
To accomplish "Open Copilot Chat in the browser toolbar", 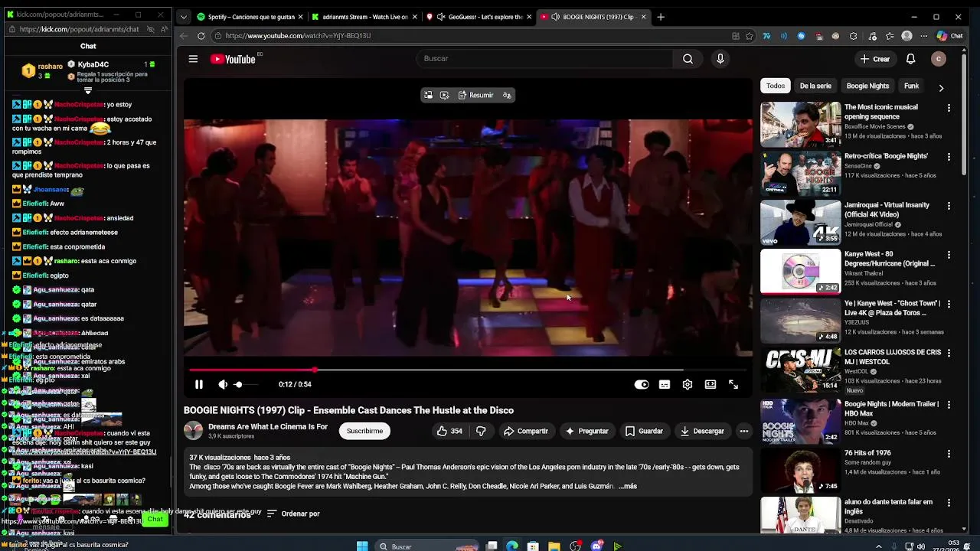I will click(949, 36).
